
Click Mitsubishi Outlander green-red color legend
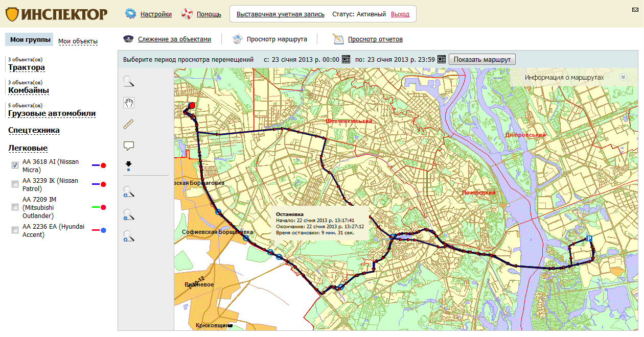99,207
